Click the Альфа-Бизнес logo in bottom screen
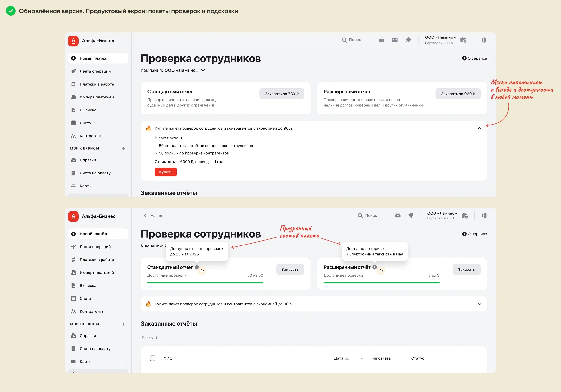Viewport: 561px width, 392px height. point(73,216)
